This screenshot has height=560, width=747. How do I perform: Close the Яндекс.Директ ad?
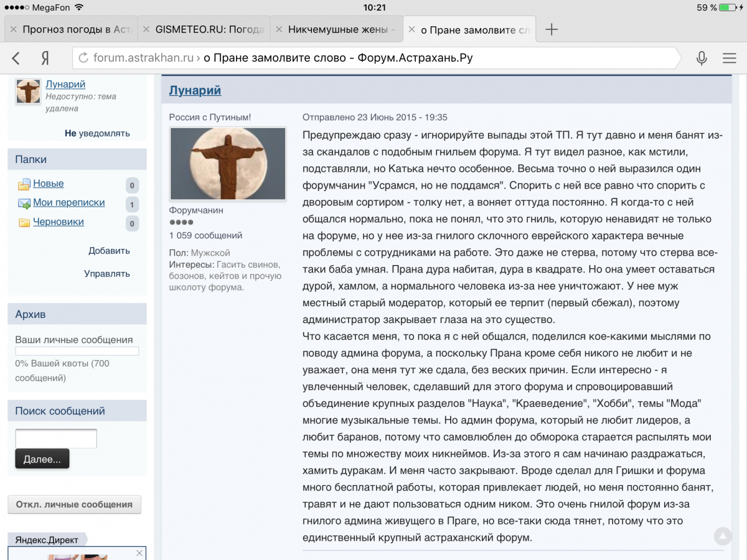pyautogui.click(x=139, y=553)
